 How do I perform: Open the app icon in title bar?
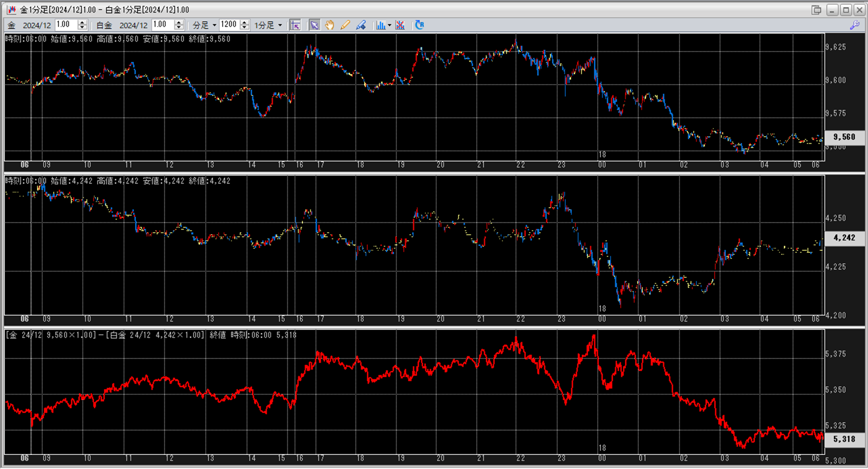tap(11, 10)
